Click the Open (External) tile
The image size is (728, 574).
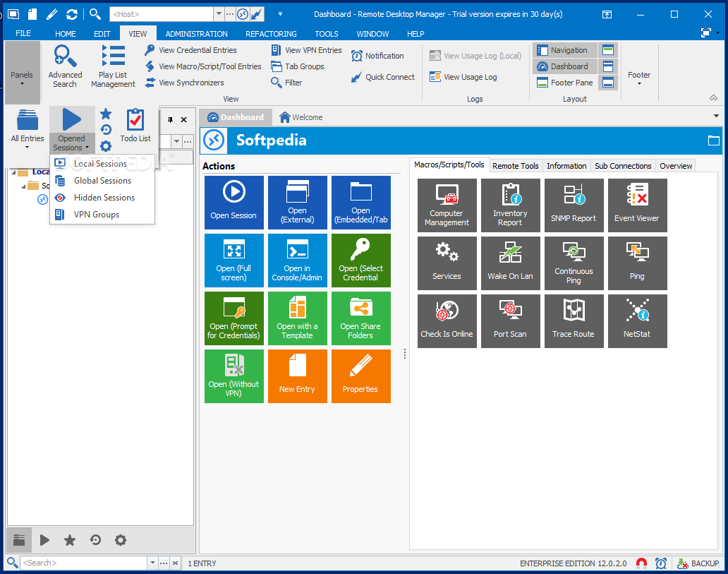pos(298,203)
